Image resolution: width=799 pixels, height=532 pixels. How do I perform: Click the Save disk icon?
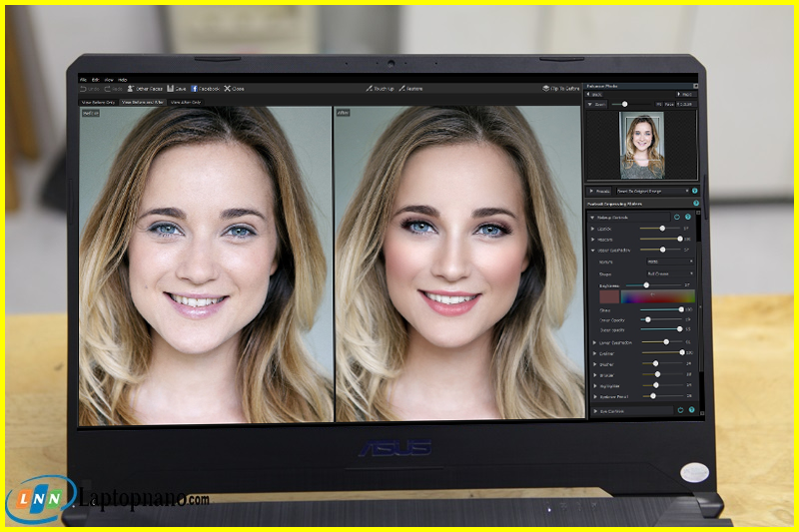click(171, 89)
